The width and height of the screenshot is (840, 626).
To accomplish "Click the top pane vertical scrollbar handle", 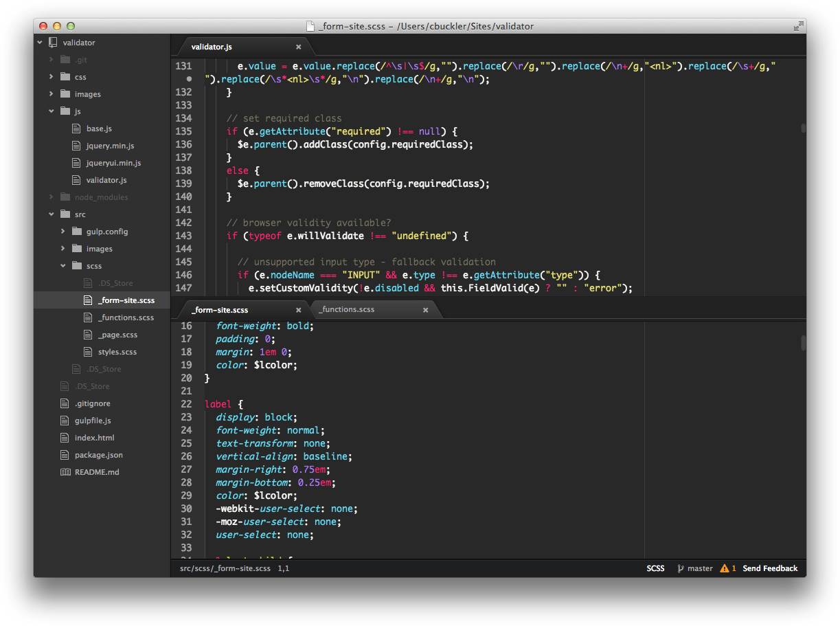I will point(802,128).
